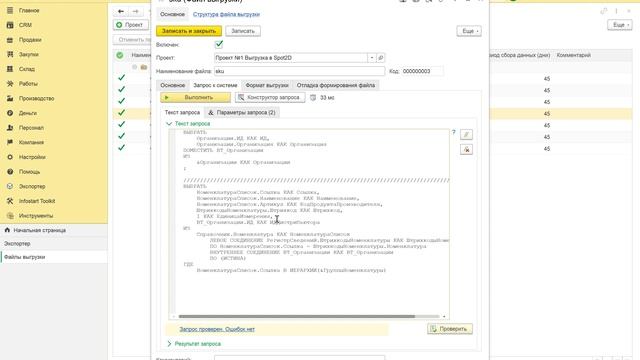Screen dimensions: 640x360
Task: Switch to Запрос к системе tab
Action: pos(215,85)
